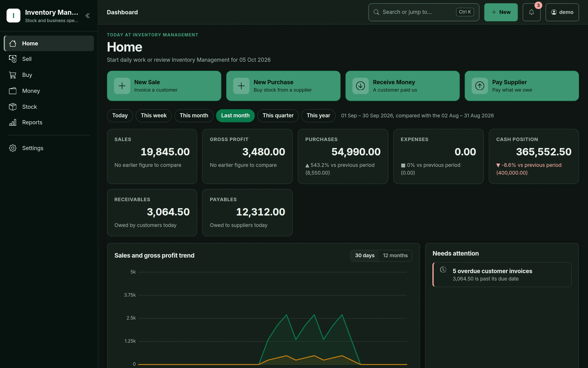Click the Purchases KPI card
588x368 pixels.
coord(343,156)
